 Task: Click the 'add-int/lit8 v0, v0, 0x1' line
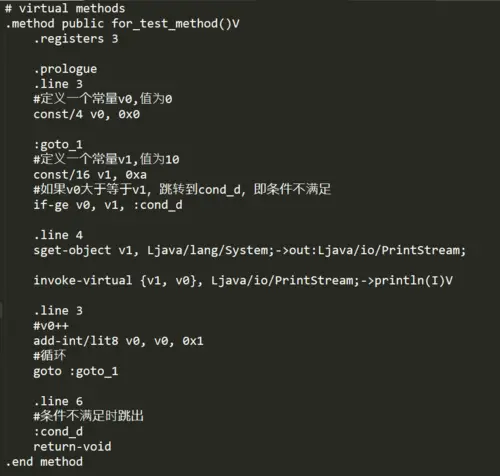coord(118,341)
